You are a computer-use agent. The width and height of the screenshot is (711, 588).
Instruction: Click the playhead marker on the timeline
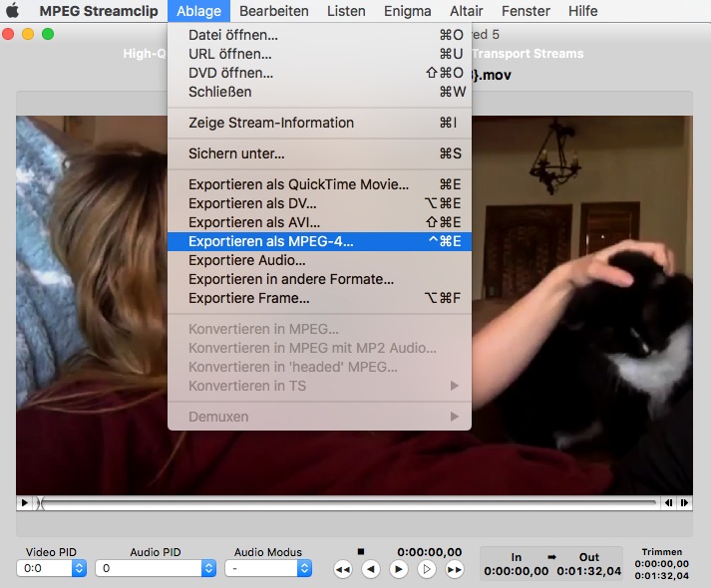click(40, 503)
